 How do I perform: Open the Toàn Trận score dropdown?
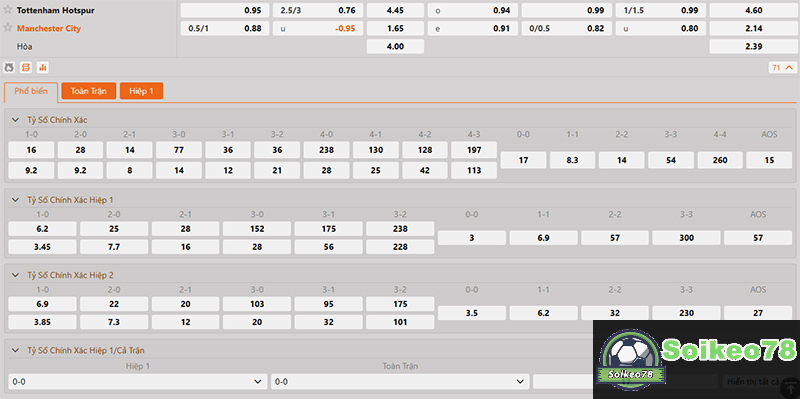click(x=400, y=381)
